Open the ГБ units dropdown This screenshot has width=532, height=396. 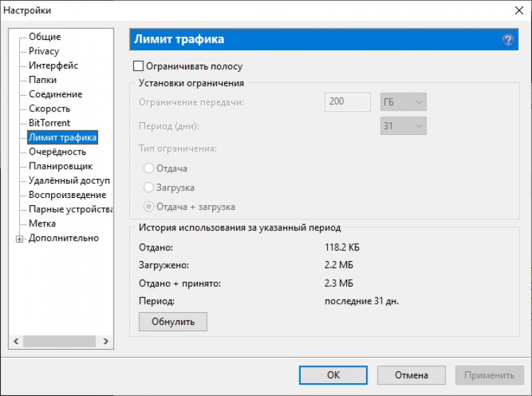[403, 101]
